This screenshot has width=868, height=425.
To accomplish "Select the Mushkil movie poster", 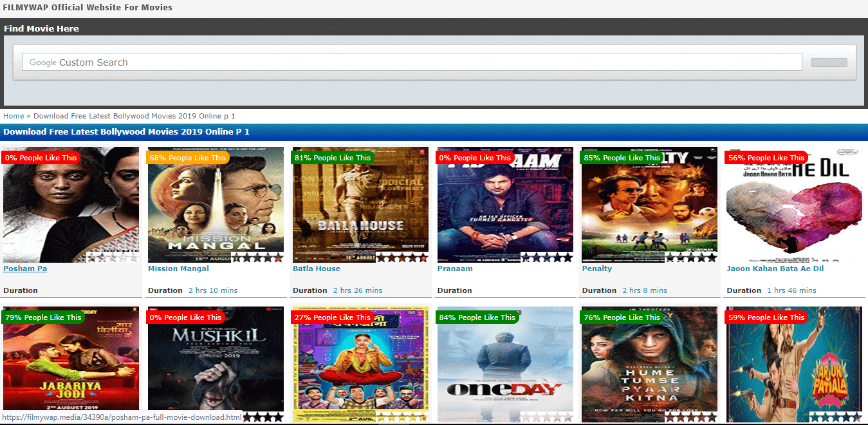I will 216,364.
